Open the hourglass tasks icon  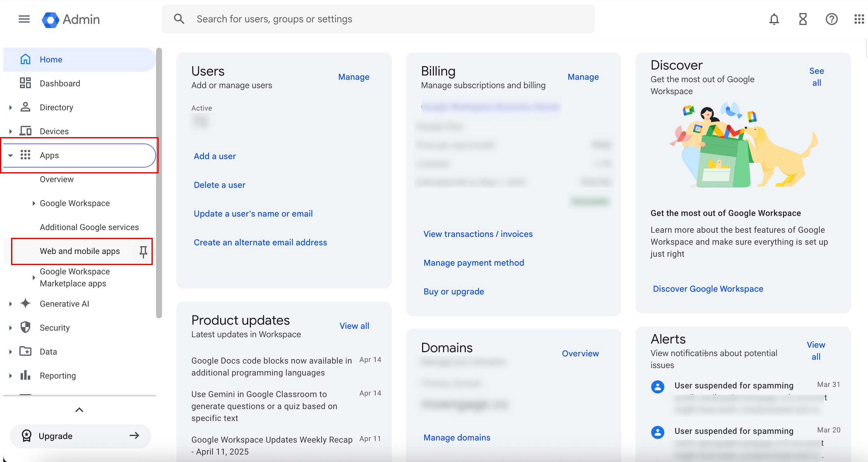[x=803, y=19]
